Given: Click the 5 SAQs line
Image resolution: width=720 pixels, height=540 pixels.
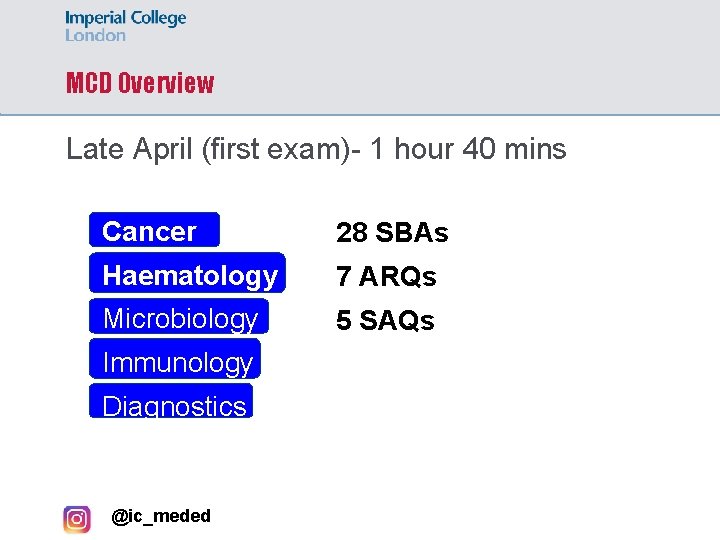Looking at the screenshot, I should (385, 320).
